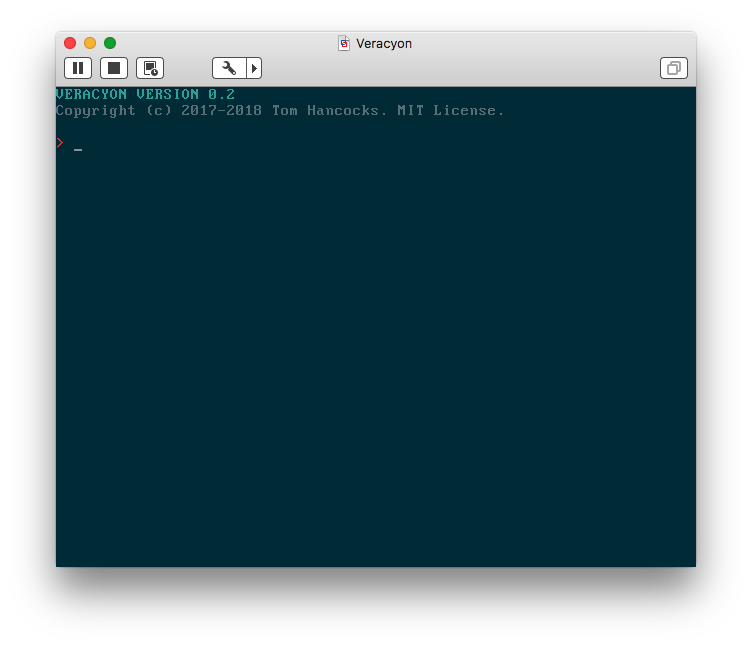
Task: Click the console cursor underscore
Action: point(78,150)
